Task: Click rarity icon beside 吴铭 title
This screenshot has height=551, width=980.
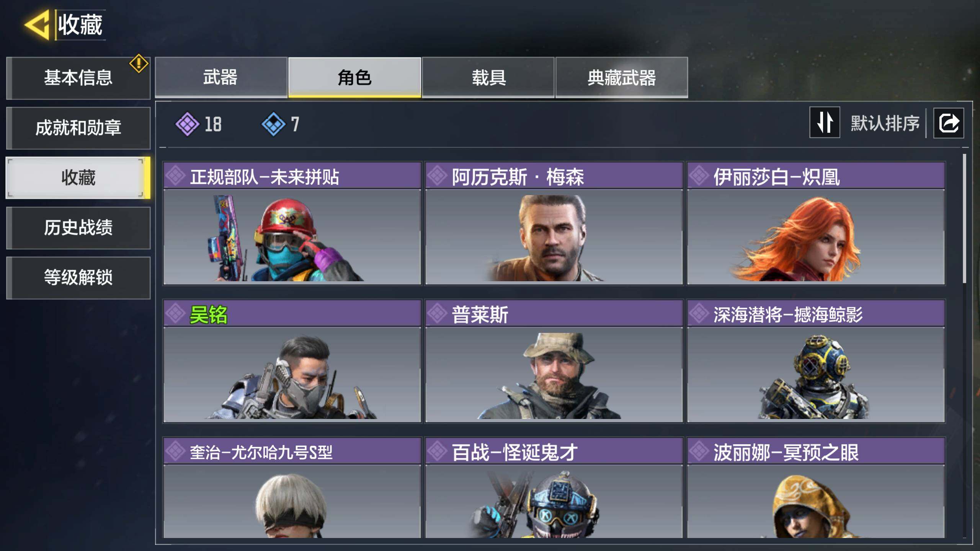Action: (x=176, y=313)
